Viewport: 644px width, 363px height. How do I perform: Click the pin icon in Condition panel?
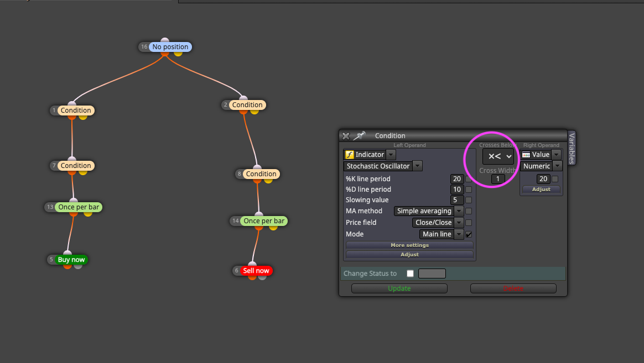point(360,135)
